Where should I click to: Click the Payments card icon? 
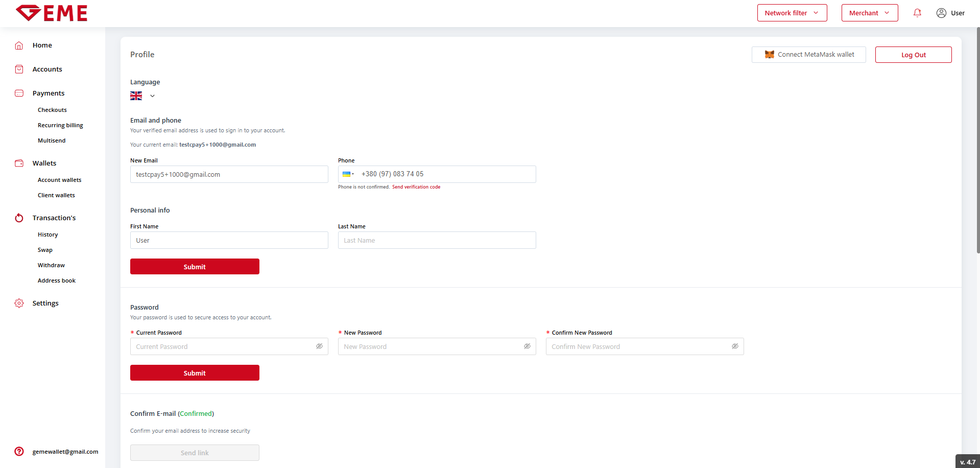click(19, 93)
